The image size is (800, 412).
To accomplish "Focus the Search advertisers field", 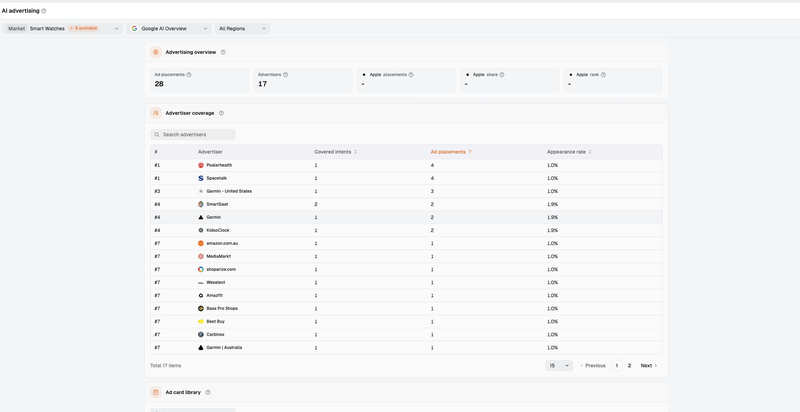I will [193, 135].
